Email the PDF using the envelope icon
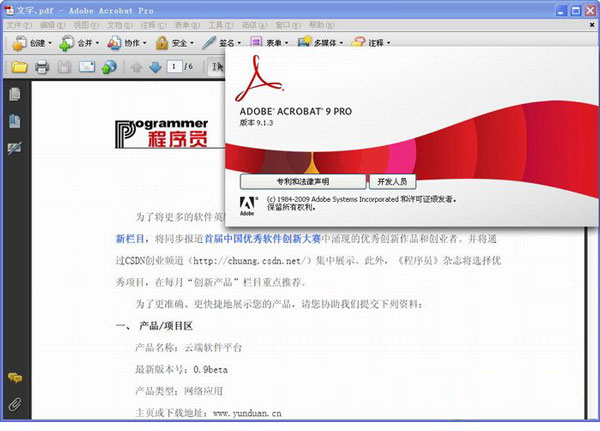 point(87,67)
